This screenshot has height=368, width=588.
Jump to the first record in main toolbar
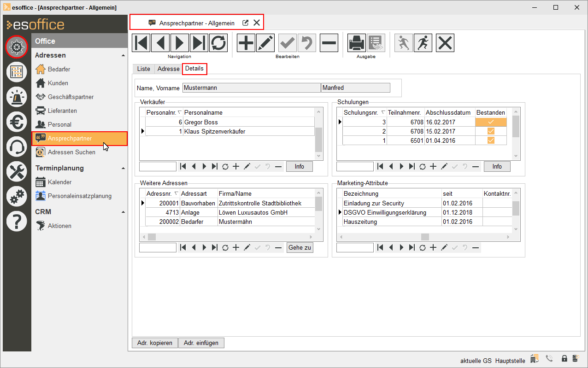(141, 43)
